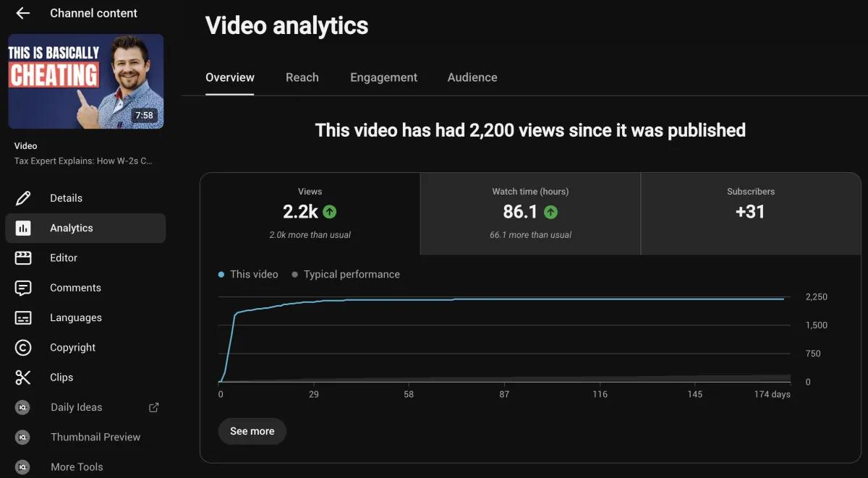Select the Views metric card
The height and width of the screenshot is (478, 868).
click(310, 214)
